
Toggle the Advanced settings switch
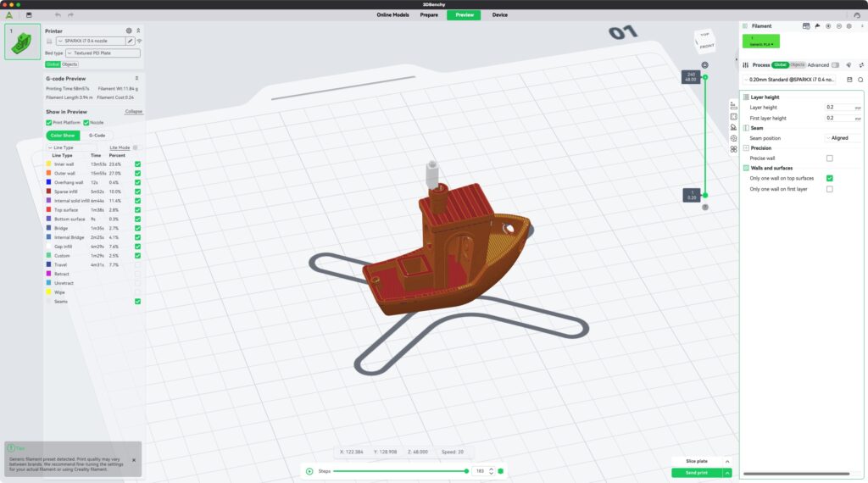coord(835,65)
